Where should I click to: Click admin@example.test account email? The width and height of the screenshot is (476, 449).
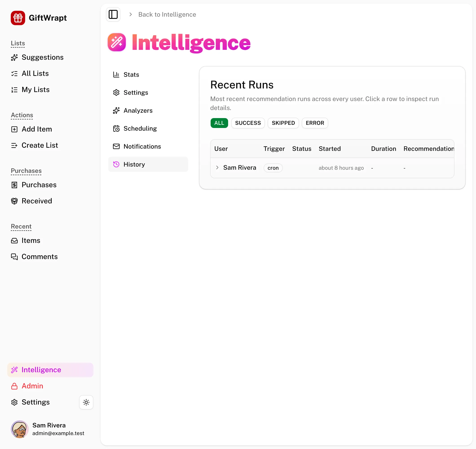click(x=58, y=433)
